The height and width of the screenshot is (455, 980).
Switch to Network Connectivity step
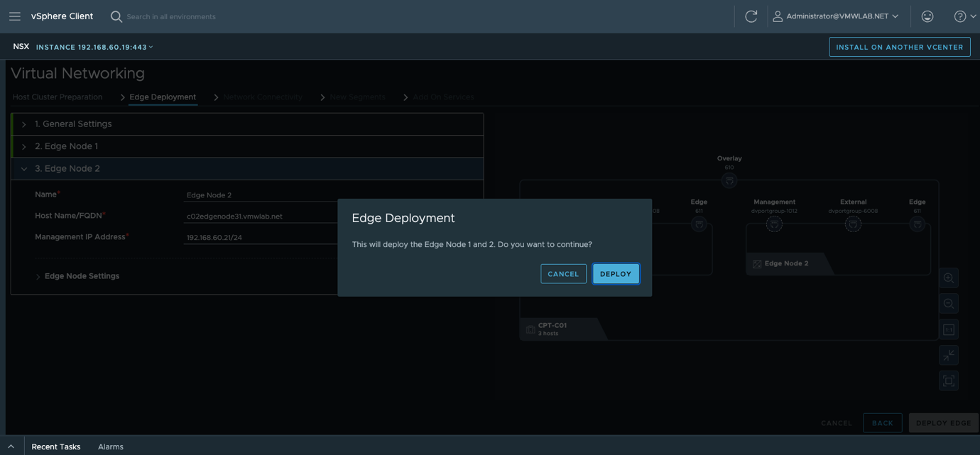(263, 97)
